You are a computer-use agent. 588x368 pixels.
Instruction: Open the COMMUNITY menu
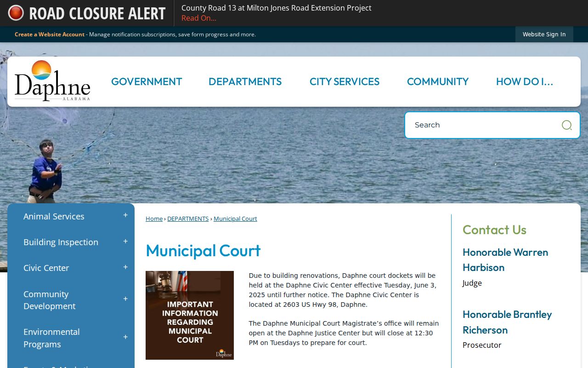coord(438,81)
